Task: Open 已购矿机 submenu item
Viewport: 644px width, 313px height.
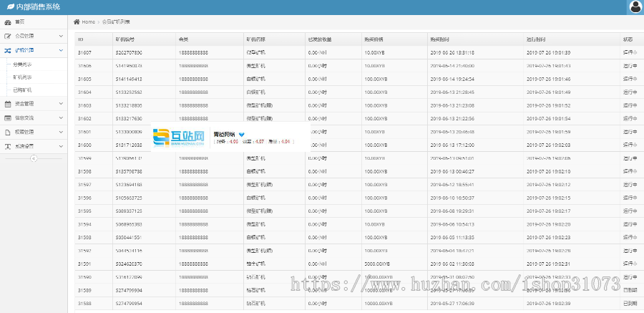Action: pyautogui.click(x=22, y=90)
